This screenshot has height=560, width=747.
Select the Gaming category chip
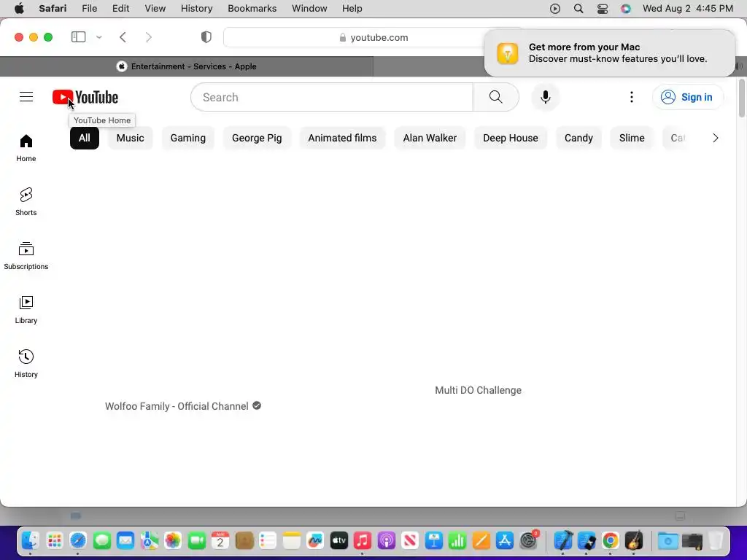pos(188,138)
